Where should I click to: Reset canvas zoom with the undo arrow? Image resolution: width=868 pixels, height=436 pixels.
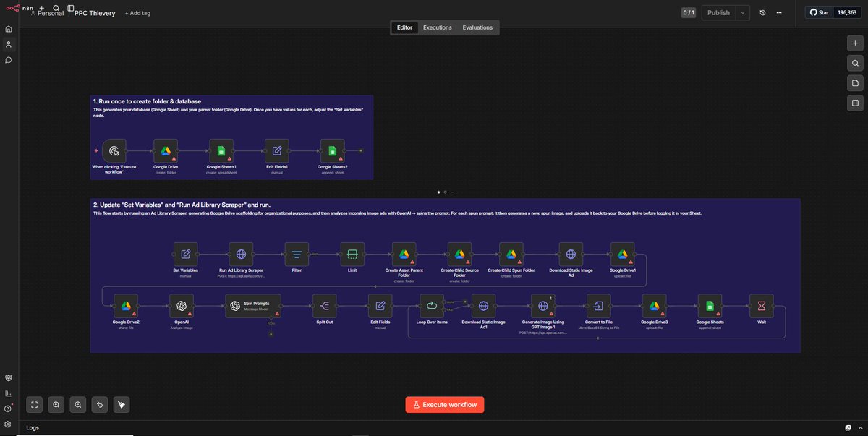(100, 405)
